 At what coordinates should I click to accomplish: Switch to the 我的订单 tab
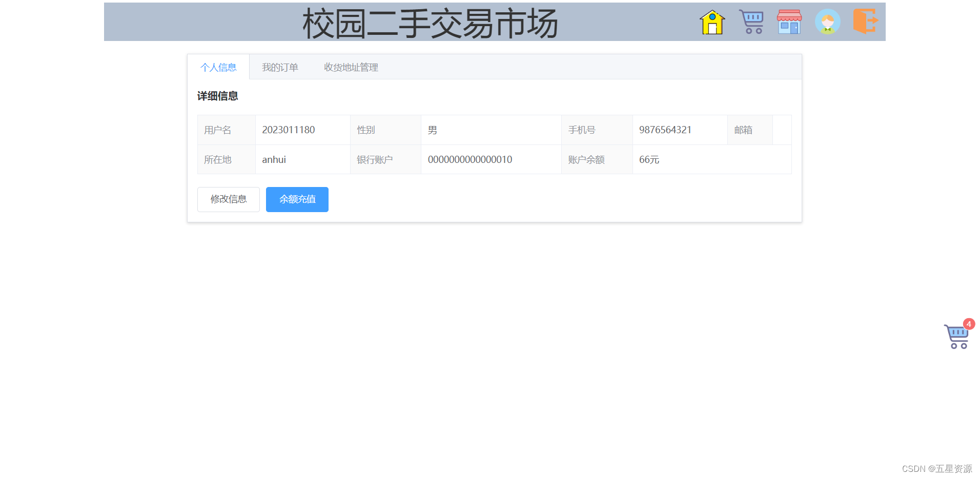pyautogui.click(x=280, y=67)
